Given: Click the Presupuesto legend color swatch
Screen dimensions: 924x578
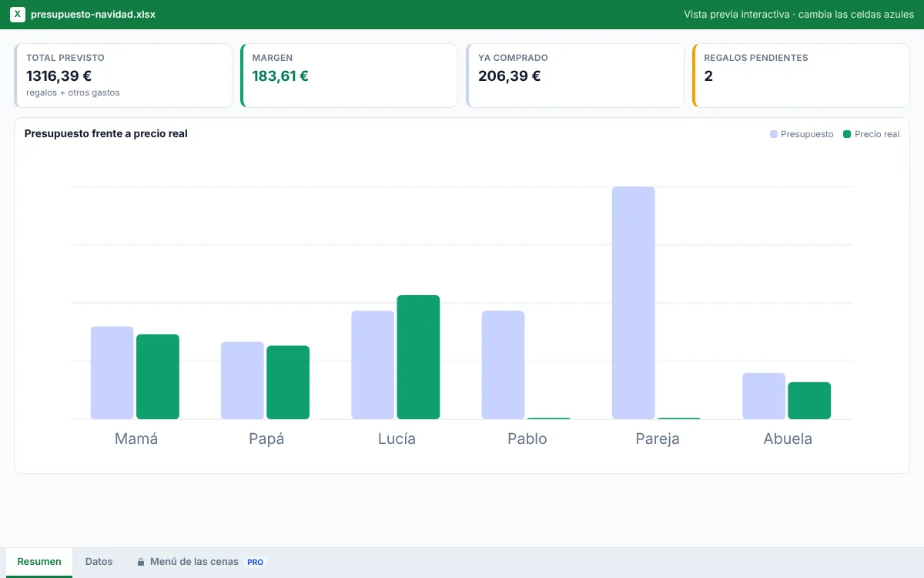Looking at the screenshot, I should (x=774, y=134).
